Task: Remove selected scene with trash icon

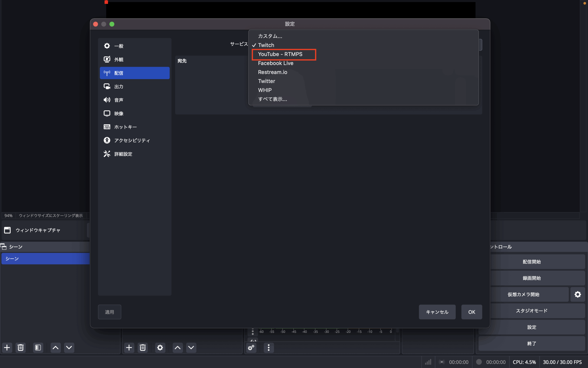Action: coord(21,348)
